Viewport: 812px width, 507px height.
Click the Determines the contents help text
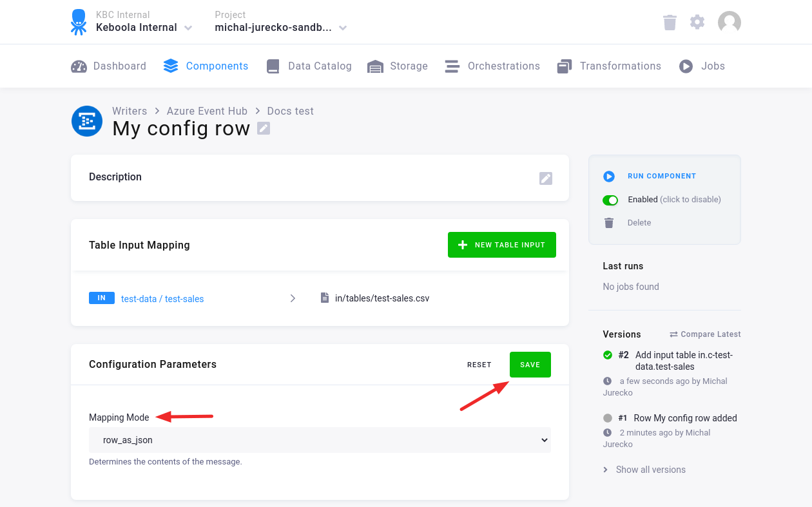[x=166, y=462]
